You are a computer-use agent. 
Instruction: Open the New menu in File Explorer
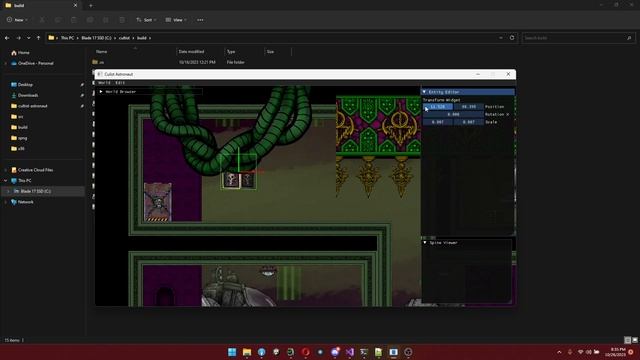pyautogui.click(x=17, y=20)
